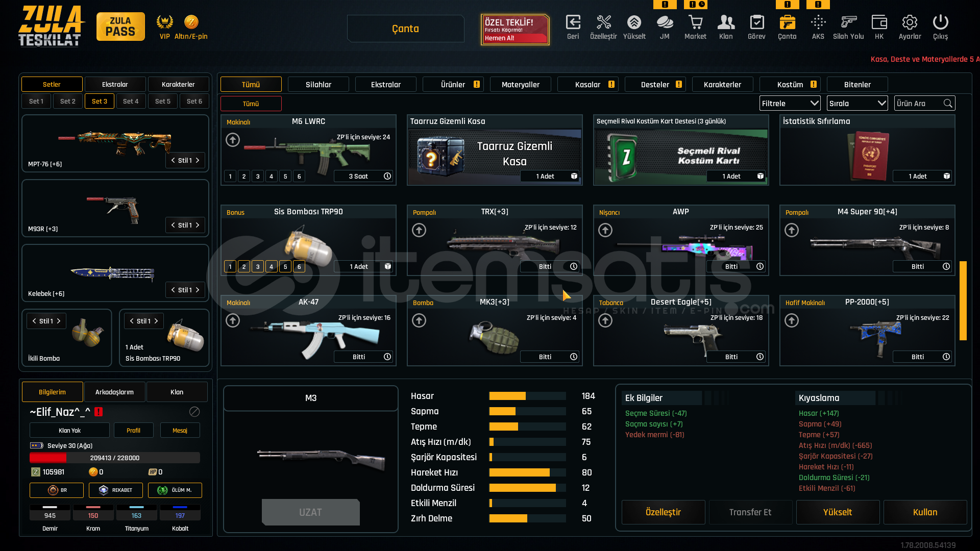Select slot 3 on Sis Bombası TRP90
The height and width of the screenshot is (551, 980).
(x=258, y=266)
